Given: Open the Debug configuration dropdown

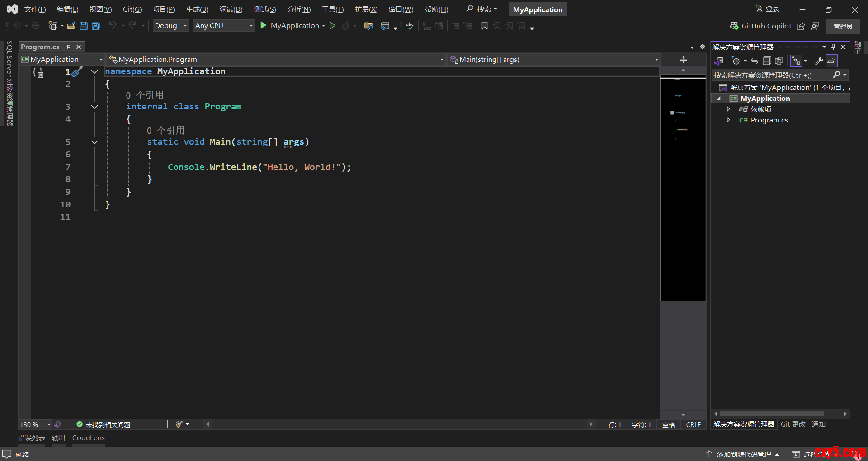Looking at the screenshot, I should tap(170, 26).
